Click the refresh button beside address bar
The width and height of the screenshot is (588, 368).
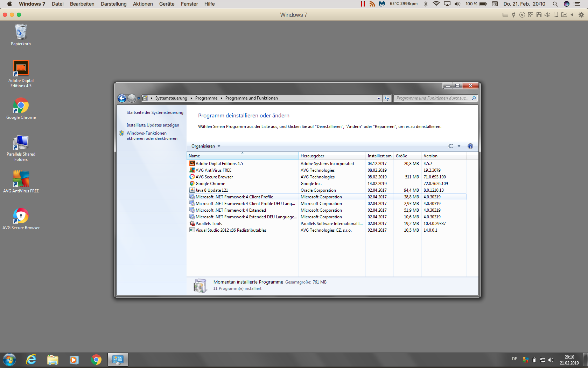387,98
